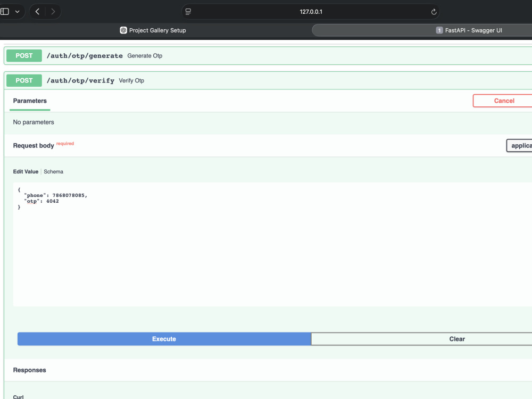Click the phone value 7868078085 in JSON

click(69, 195)
